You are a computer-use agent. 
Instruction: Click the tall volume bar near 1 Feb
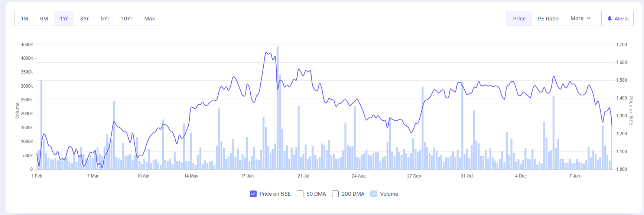(41, 124)
